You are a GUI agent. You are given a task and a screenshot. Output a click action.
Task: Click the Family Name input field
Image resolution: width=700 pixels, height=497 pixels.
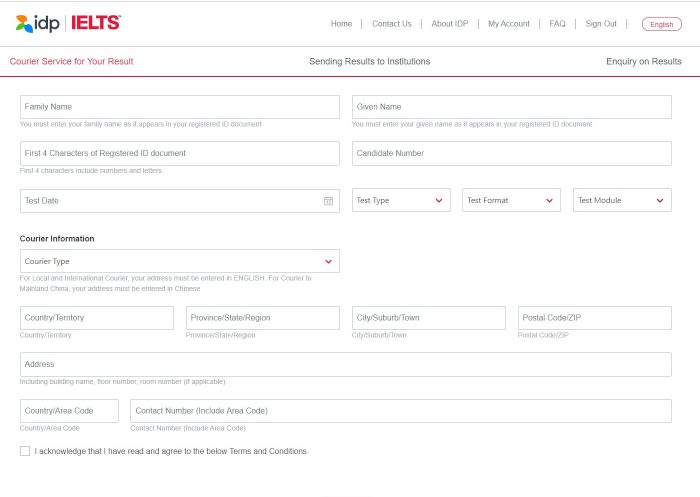tap(179, 107)
